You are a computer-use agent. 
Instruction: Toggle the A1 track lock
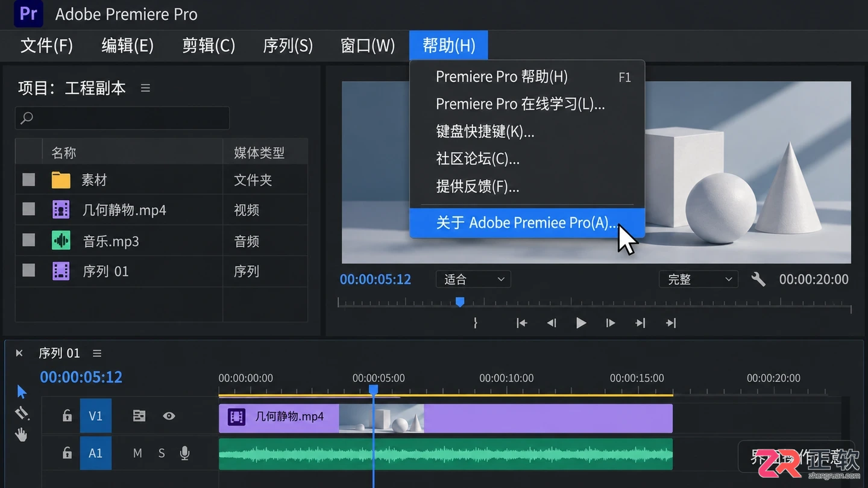coord(68,453)
